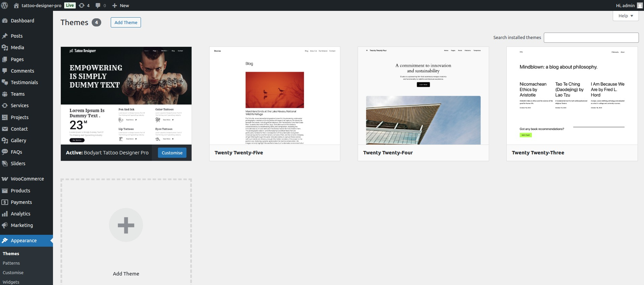Viewport: 644px width, 285px height.
Task: Click the Projects icon in sidebar
Action: (x=5, y=117)
